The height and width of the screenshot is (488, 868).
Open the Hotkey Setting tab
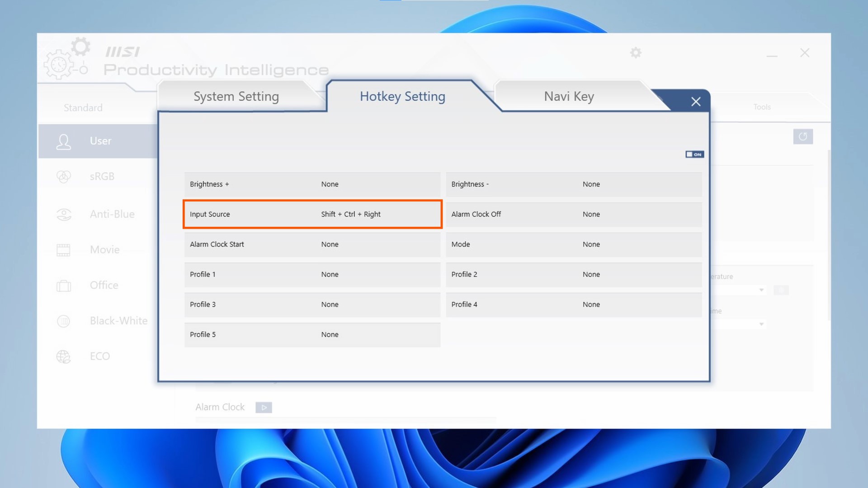[x=402, y=96]
